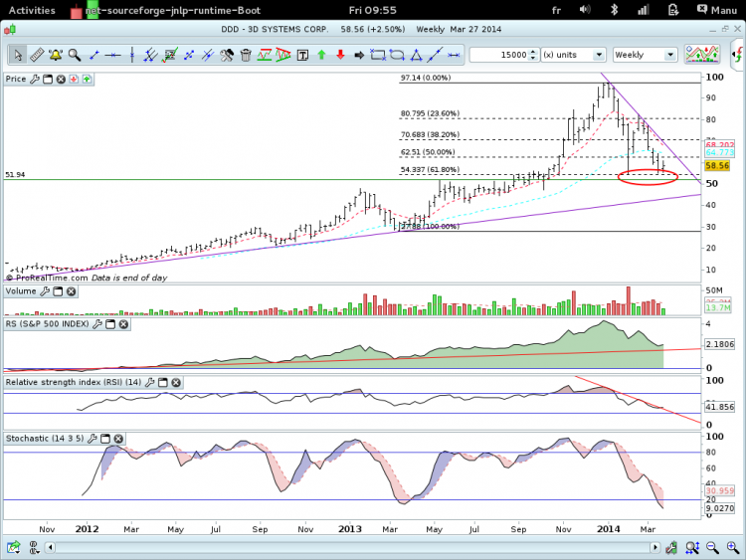Fit chart with the zoom auto-scale icon
The height and width of the screenshot is (560, 746).
click(692, 548)
